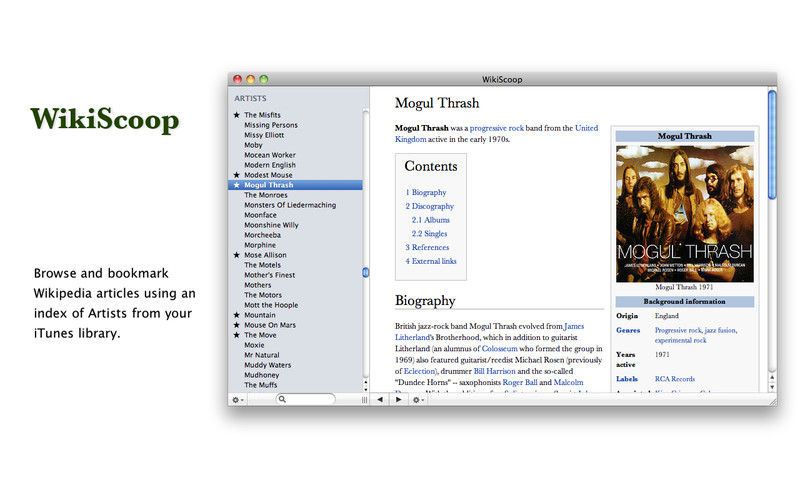Click the ARTISTS sidebar header

click(x=250, y=98)
